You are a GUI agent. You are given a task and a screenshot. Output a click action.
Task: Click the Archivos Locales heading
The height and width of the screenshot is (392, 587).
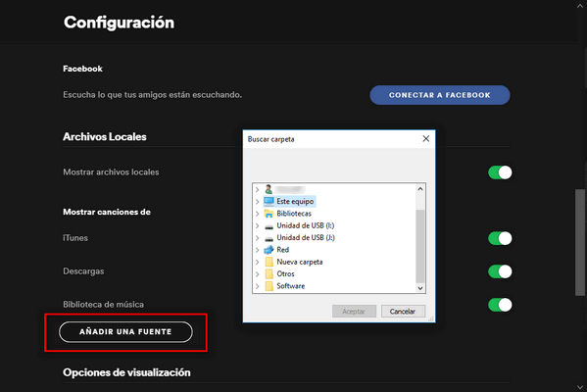[105, 136]
